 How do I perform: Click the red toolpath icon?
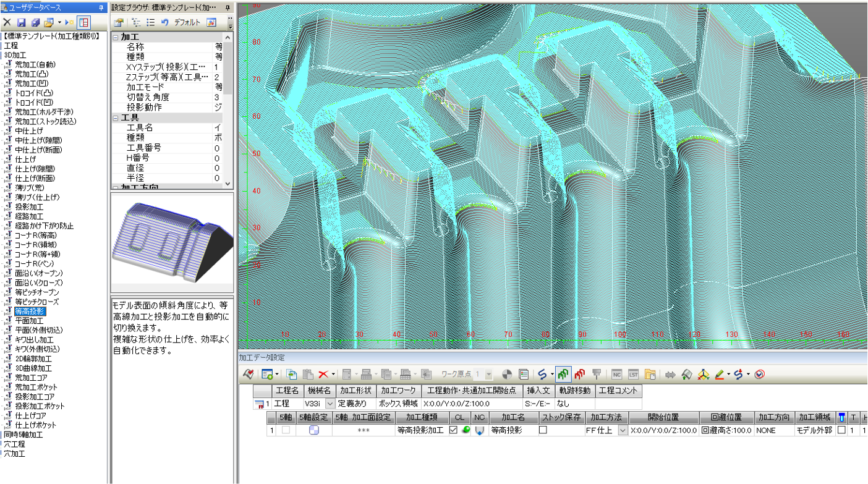tap(580, 374)
